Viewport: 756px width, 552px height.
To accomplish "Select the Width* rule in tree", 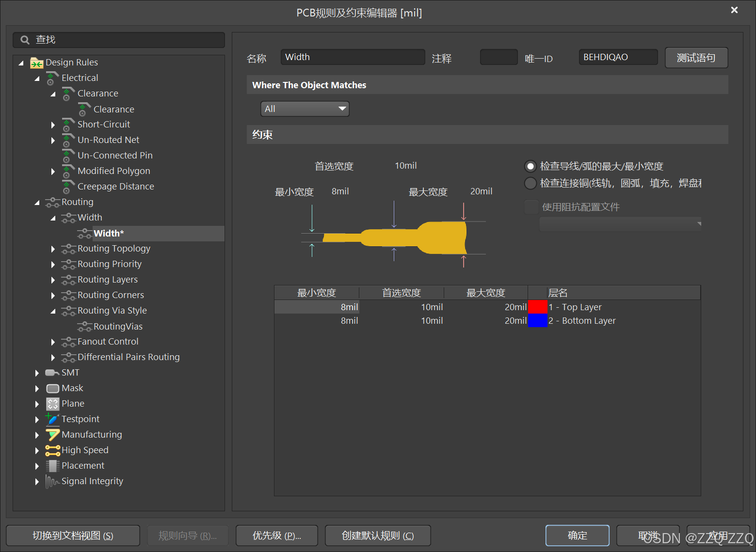I will [109, 234].
